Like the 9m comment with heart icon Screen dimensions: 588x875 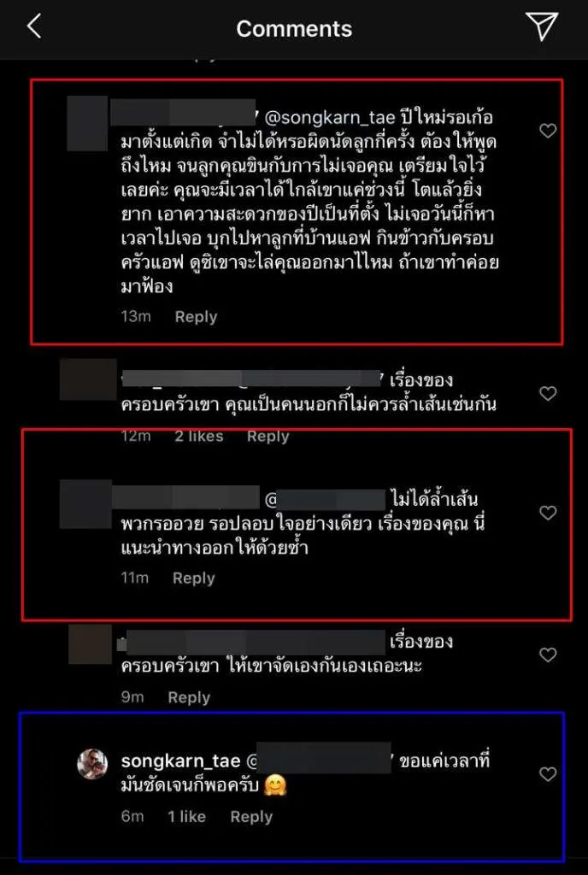[x=548, y=655]
